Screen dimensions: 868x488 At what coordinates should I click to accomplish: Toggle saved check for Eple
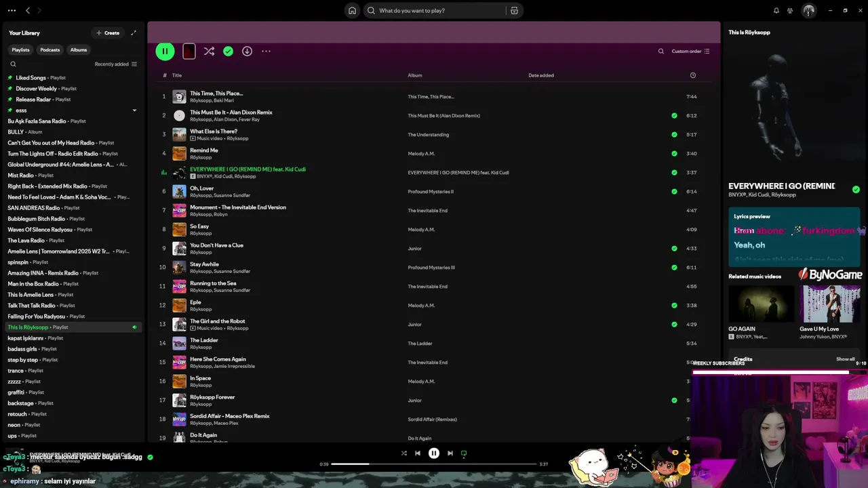(x=674, y=306)
